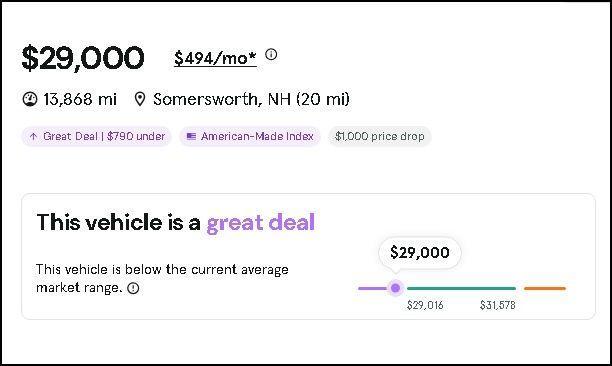Open the American-Made Index badge

(x=250, y=137)
